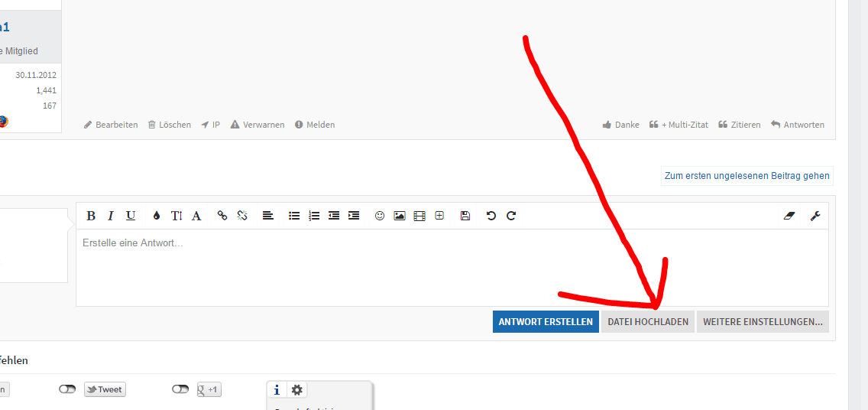Insert an image via toolbar icon
Screen dimensions: 868x410
(x=400, y=216)
